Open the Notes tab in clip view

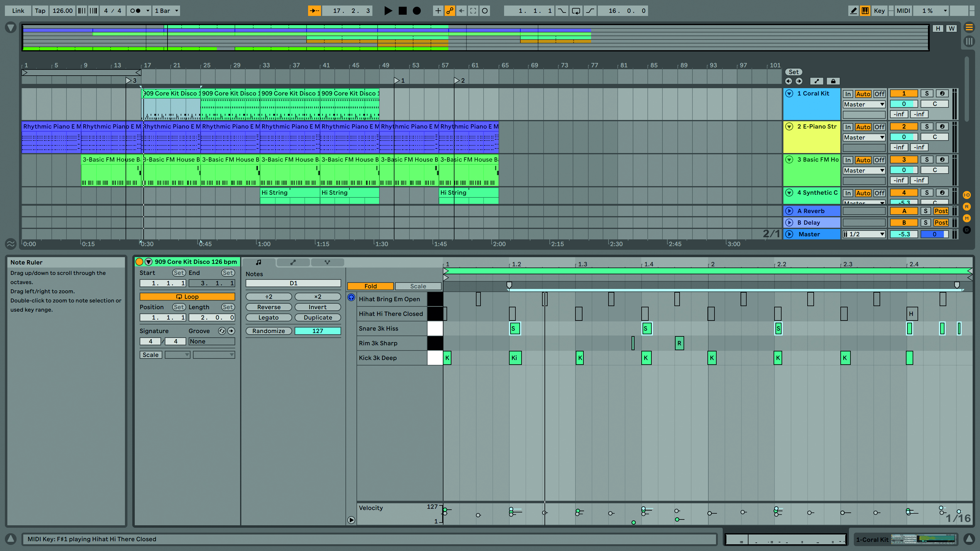pyautogui.click(x=259, y=262)
